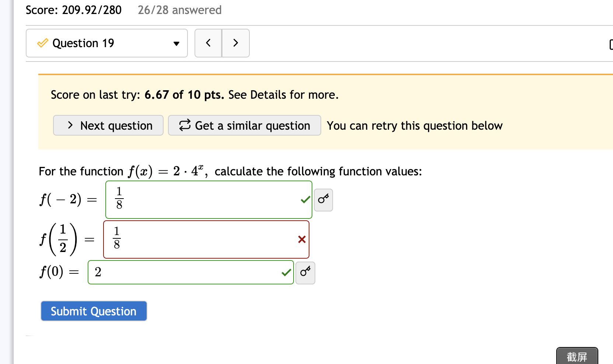Click See Details for more text
This screenshot has height=364, width=613.
(x=281, y=95)
